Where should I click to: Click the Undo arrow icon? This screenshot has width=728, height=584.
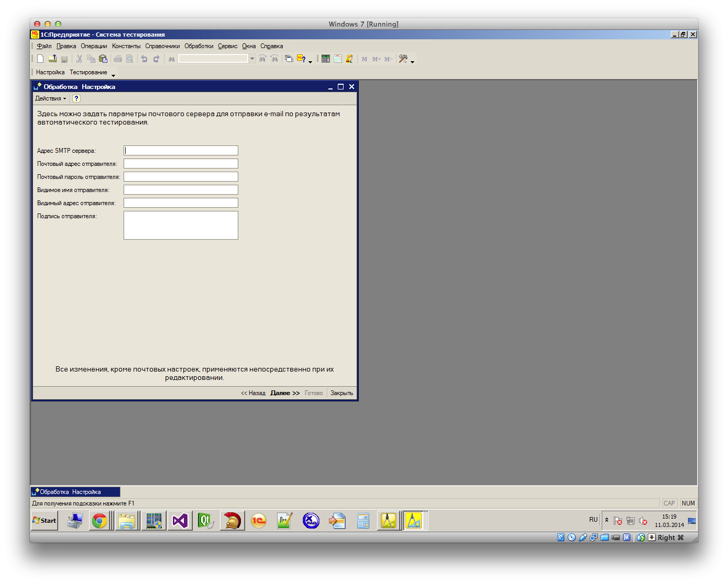[144, 59]
